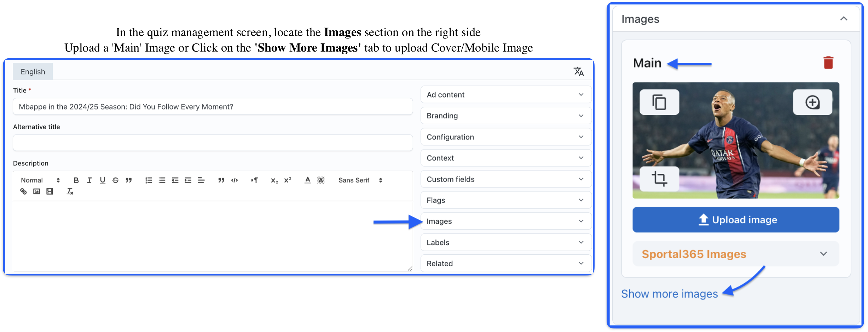Open the Normal heading style dropdown
Viewport: 868px width, 332px height.
(x=40, y=180)
